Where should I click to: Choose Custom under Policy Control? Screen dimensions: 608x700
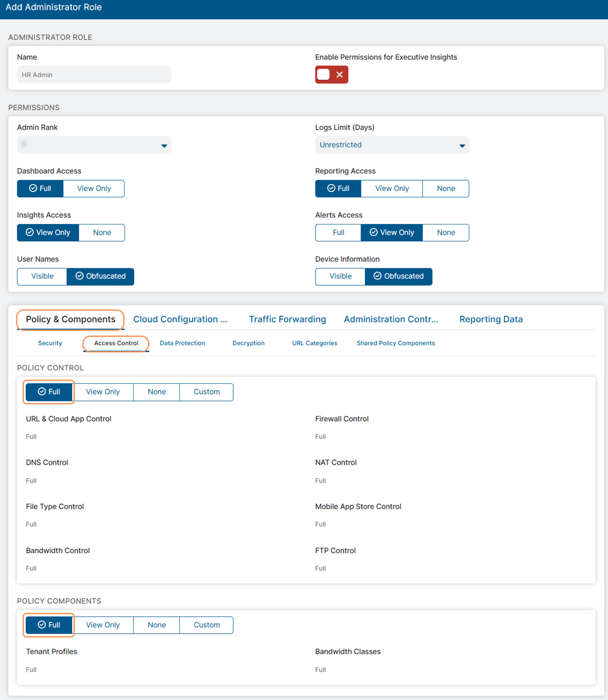tap(207, 392)
